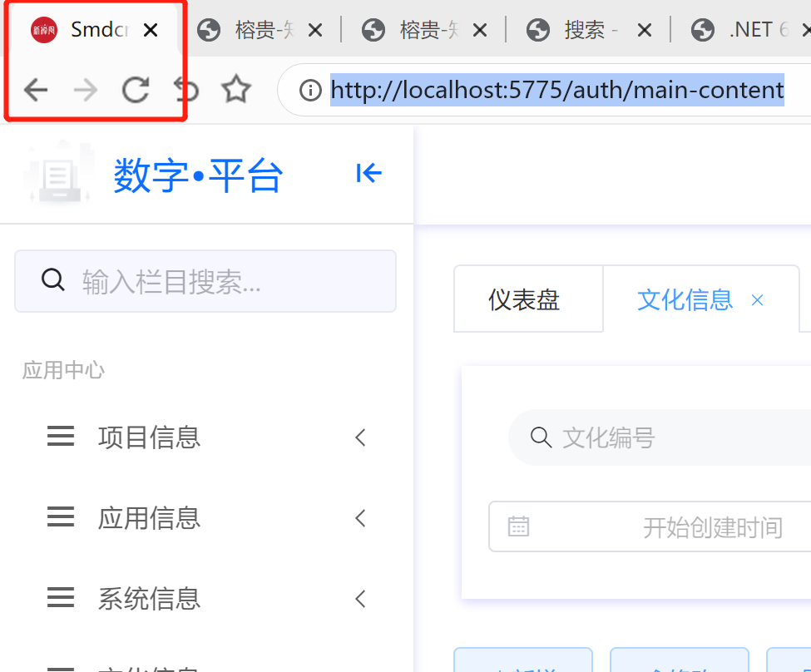Open the 应用信息 menu item
811x672 pixels.
click(206, 518)
